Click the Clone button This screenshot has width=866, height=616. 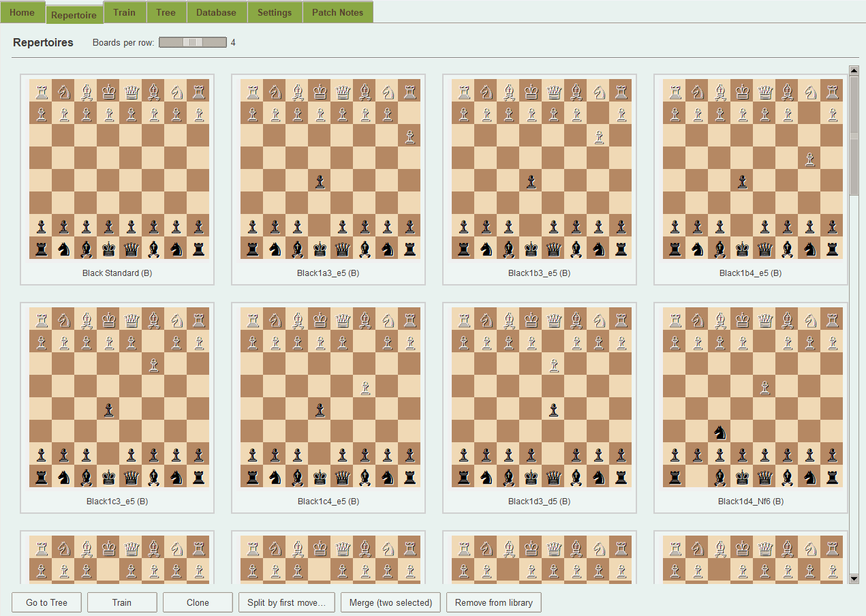(198, 602)
